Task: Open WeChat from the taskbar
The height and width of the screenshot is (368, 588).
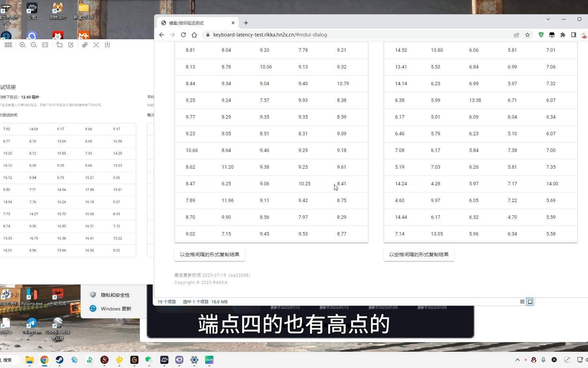Action: [149, 360]
